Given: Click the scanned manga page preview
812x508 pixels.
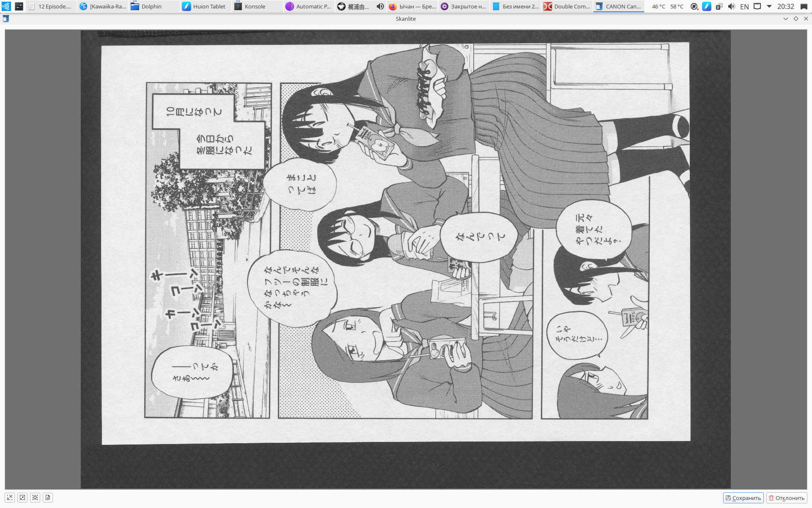Looking at the screenshot, I should click(395, 243).
